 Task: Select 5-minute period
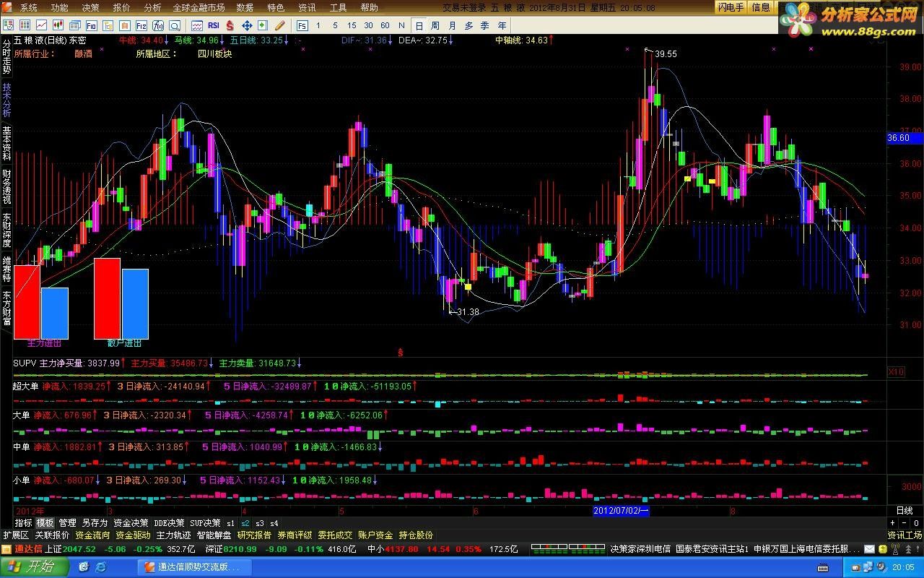tap(335, 25)
